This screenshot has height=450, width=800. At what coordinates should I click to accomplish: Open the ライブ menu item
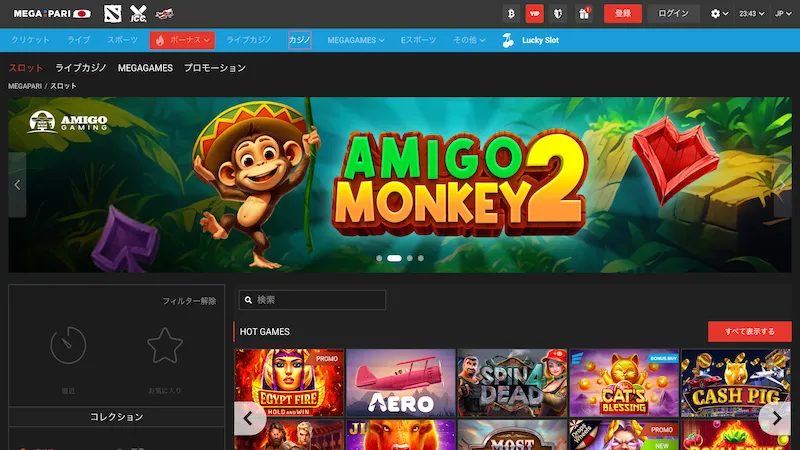point(79,40)
